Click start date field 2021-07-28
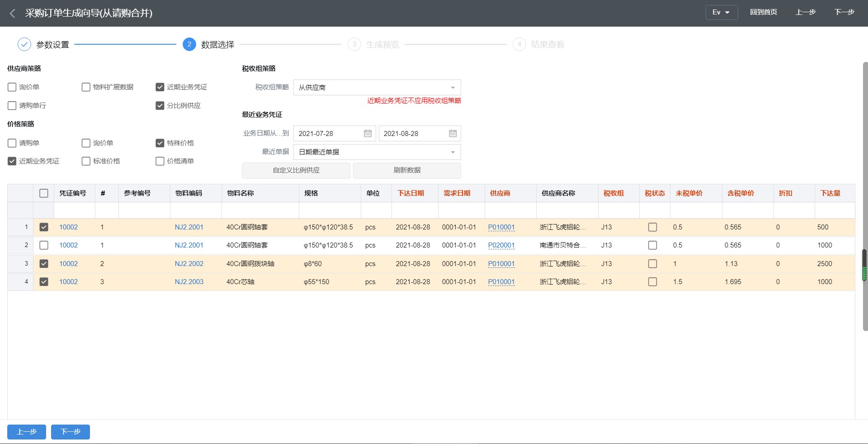This screenshot has width=868, height=444. pyautogui.click(x=335, y=133)
